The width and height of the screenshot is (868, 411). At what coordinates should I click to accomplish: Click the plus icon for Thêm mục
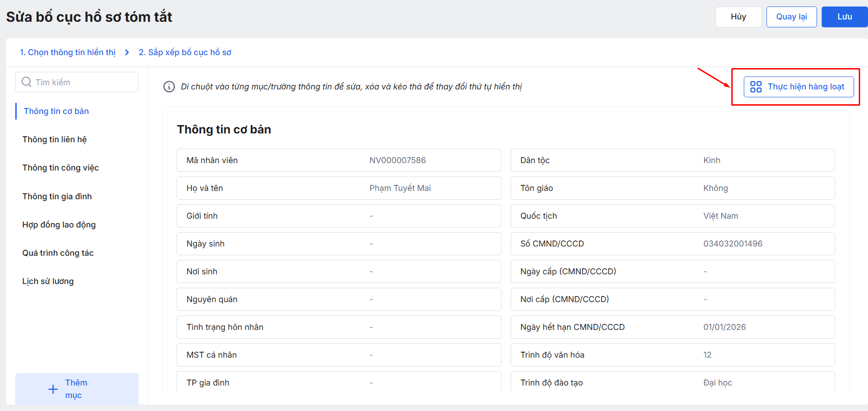click(53, 389)
